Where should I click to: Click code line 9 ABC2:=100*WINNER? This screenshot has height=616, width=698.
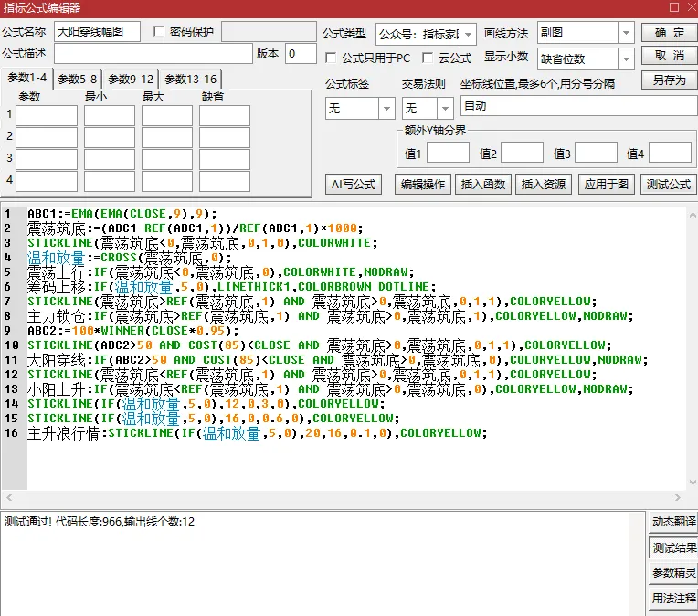132,331
